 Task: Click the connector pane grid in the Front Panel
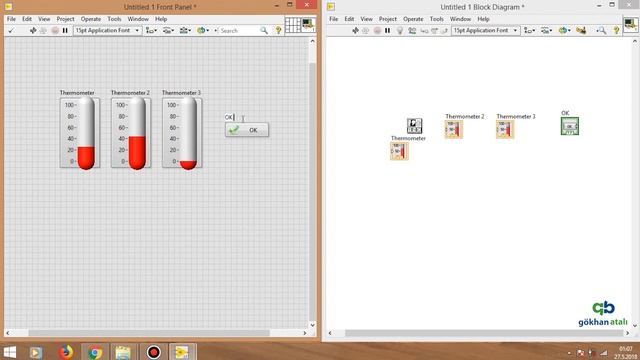(x=293, y=25)
